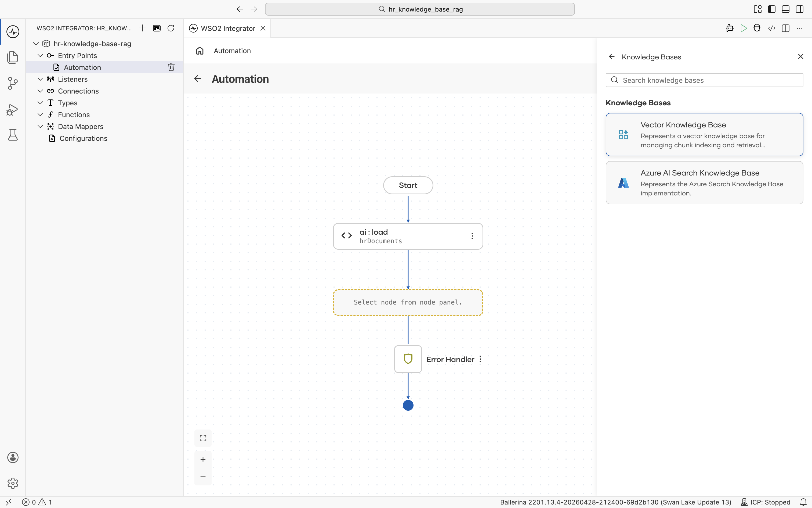Viewport: 812px width, 508px height.
Task: Toggle bottom panel visibility
Action: pos(785,9)
